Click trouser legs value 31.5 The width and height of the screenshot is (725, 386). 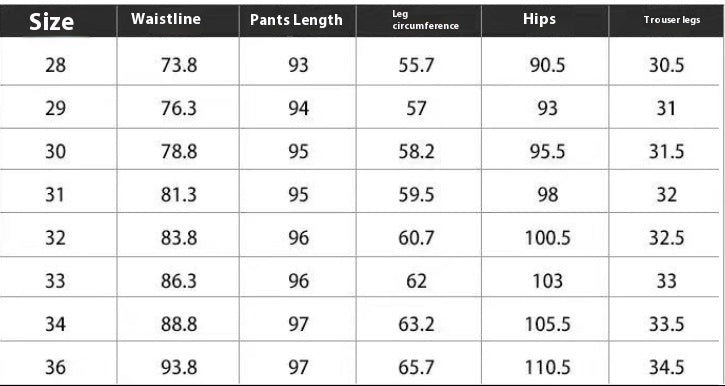pos(666,152)
